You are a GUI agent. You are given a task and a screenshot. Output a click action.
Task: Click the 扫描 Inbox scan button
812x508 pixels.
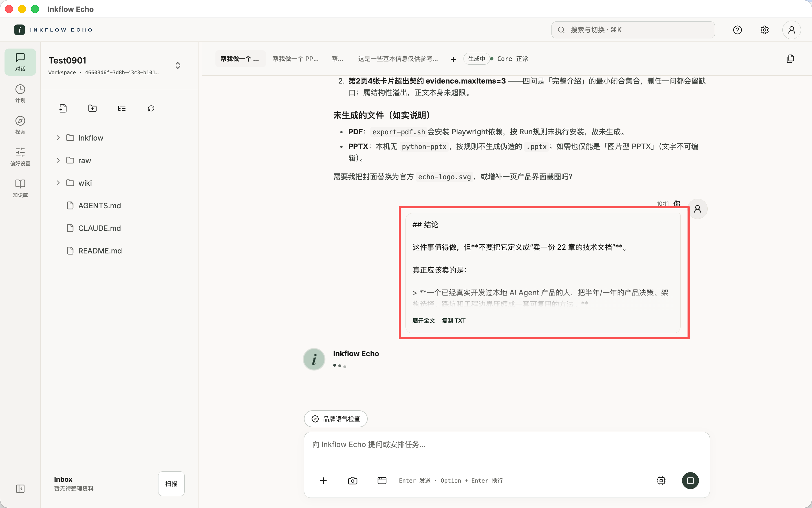(171, 483)
